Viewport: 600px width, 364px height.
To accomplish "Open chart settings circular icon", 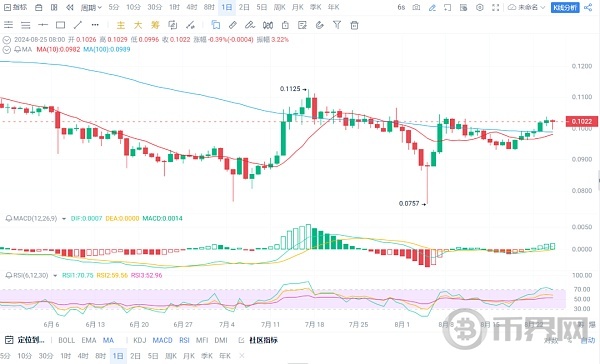I will tap(479, 7).
